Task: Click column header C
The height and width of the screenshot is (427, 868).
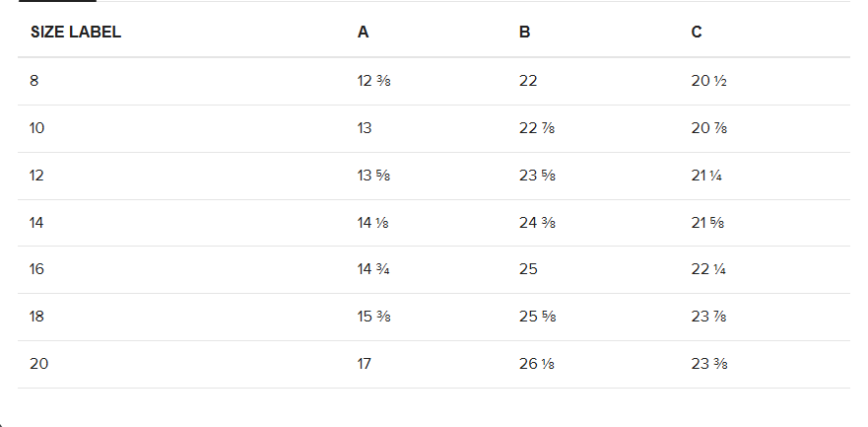Action: click(697, 33)
